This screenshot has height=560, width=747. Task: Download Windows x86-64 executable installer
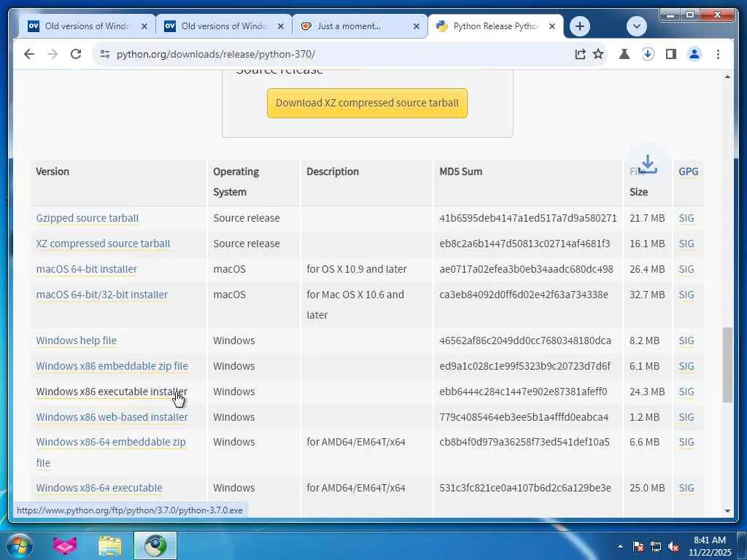point(99,488)
